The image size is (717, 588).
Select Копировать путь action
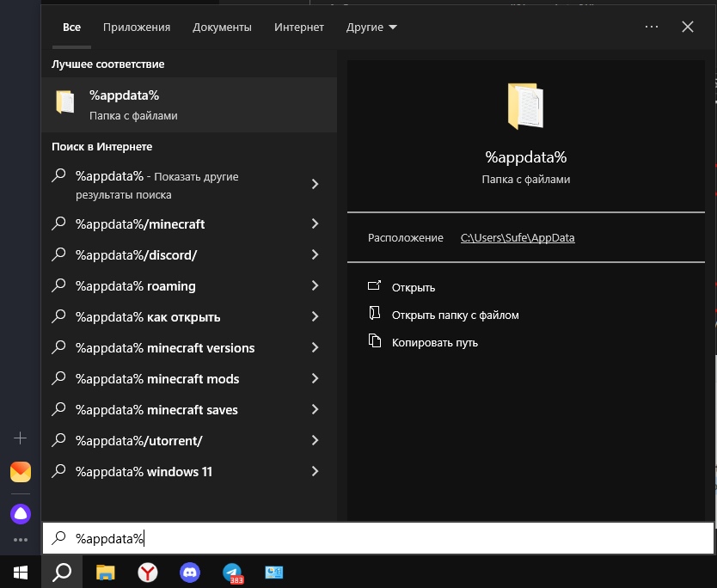point(434,343)
